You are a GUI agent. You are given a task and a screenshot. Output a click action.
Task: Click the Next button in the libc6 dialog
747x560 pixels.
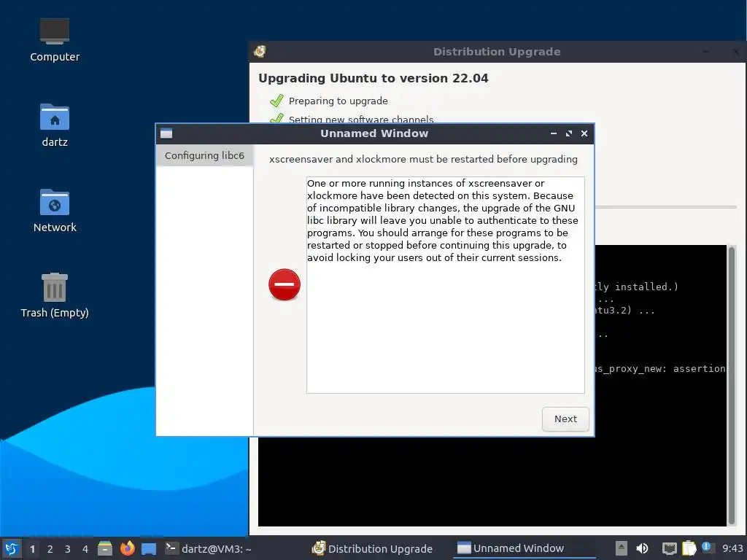[x=565, y=419]
